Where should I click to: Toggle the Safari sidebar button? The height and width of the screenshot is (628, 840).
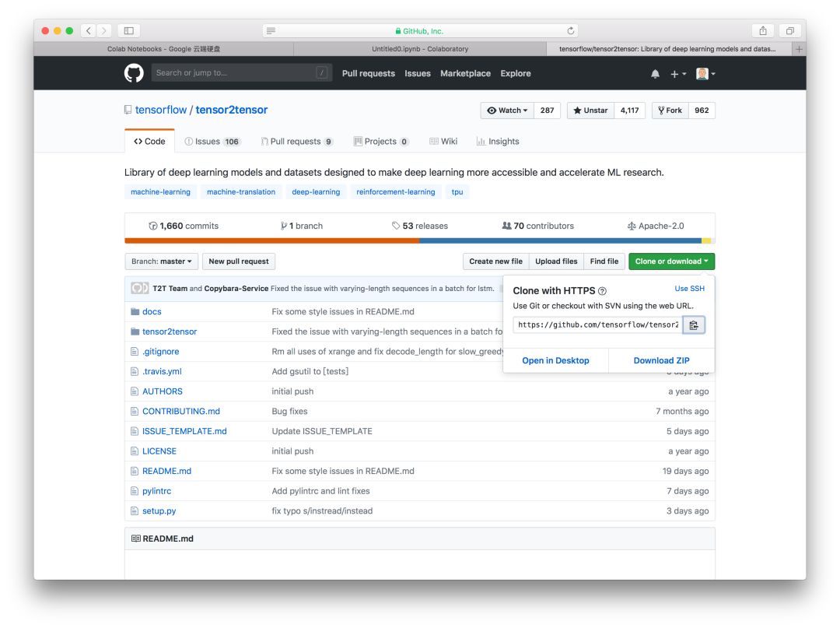click(x=128, y=30)
